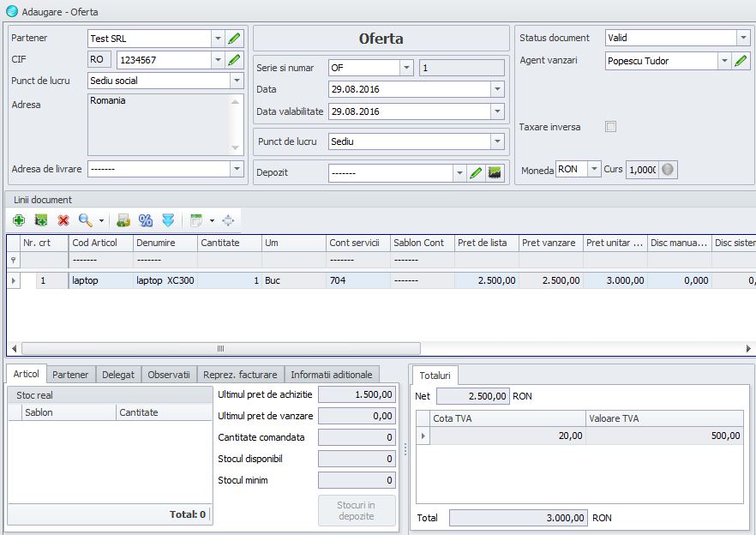Viewport: 756px width, 535px height.
Task: Click the 3.000,00 Pret unitar cell
Action: coord(615,280)
